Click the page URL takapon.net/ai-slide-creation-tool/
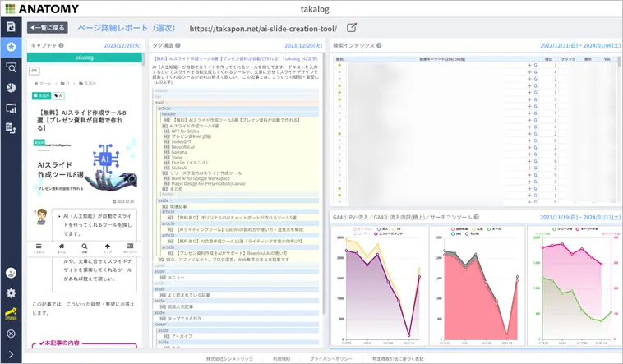Image resolution: width=623 pixels, height=364 pixels. click(x=263, y=29)
